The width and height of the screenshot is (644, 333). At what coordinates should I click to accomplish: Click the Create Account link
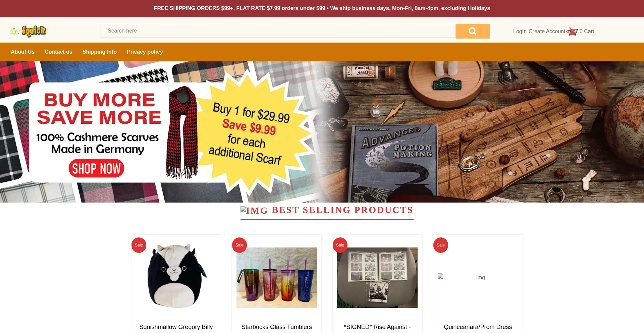tap(547, 31)
